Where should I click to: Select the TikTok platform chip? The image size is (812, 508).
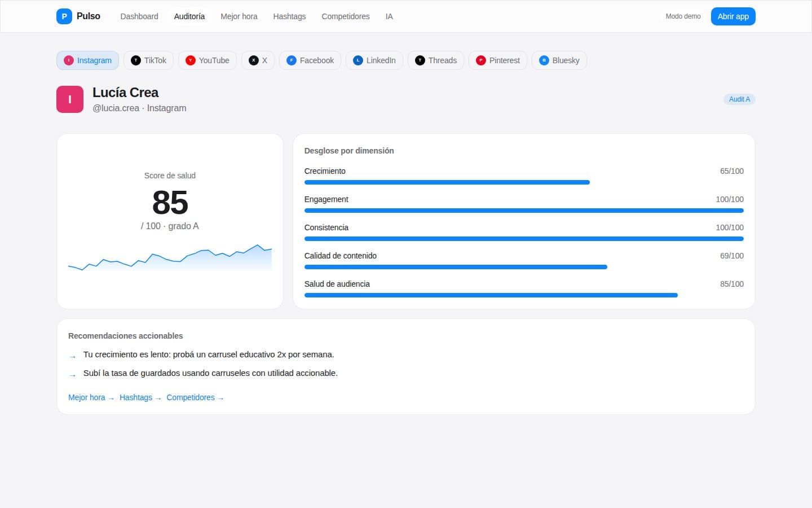coord(149,60)
